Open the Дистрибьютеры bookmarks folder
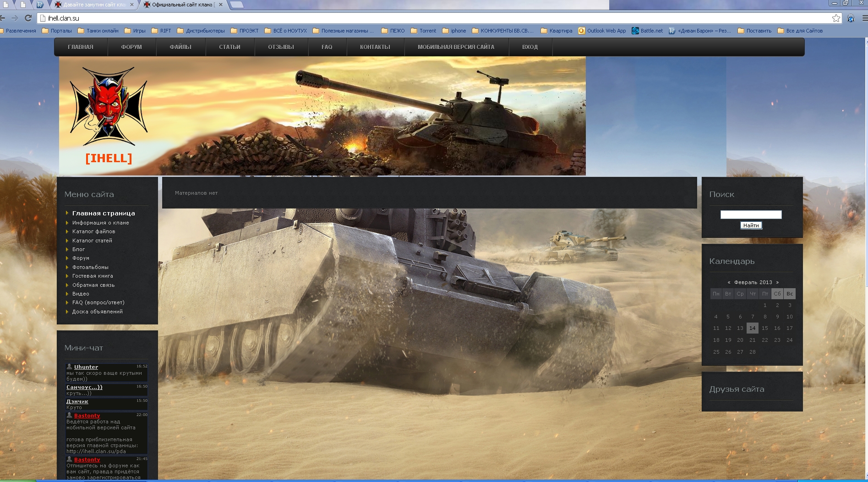 coord(201,31)
